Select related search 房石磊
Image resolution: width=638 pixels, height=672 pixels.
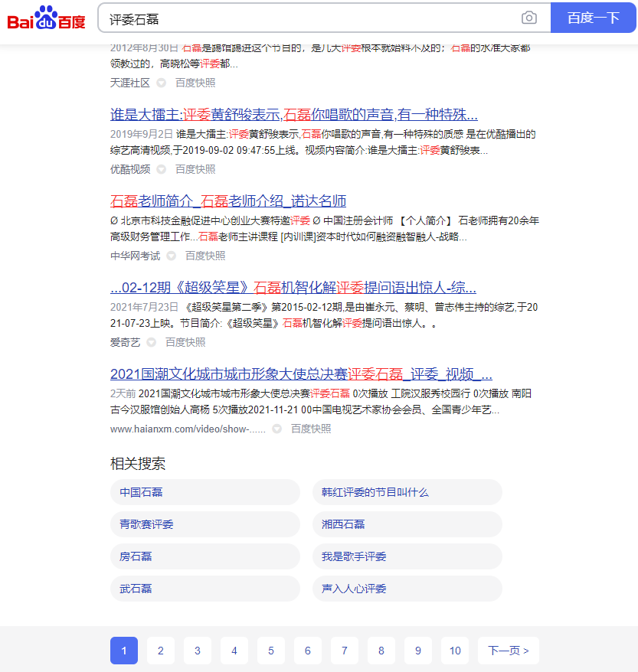[x=205, y=556]
